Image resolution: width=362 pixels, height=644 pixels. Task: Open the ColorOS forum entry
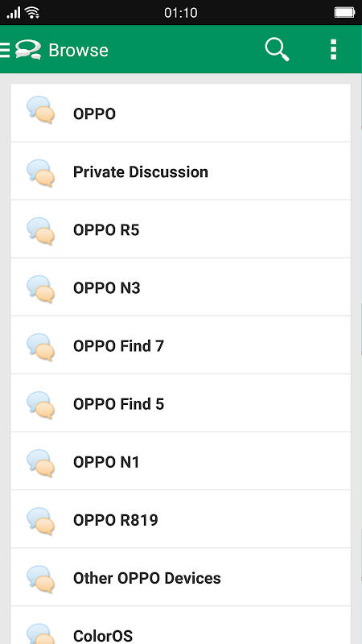click(180, 625)
